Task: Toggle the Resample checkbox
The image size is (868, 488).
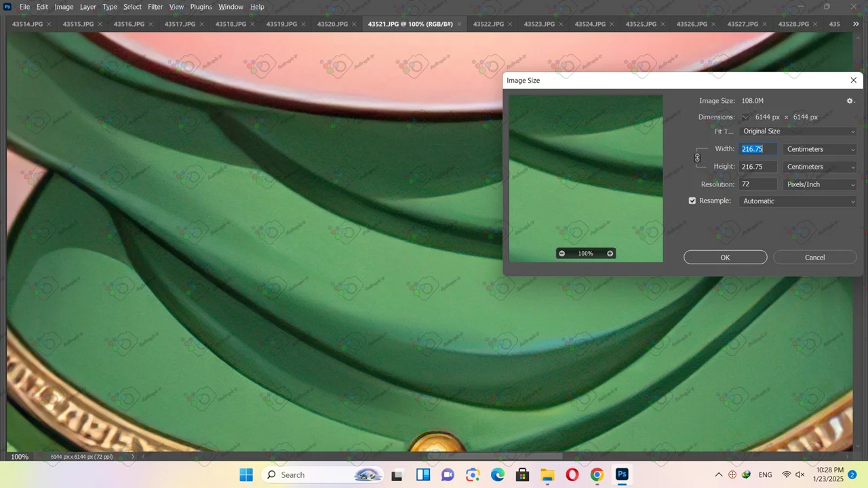Action: (x=692, y=201)
